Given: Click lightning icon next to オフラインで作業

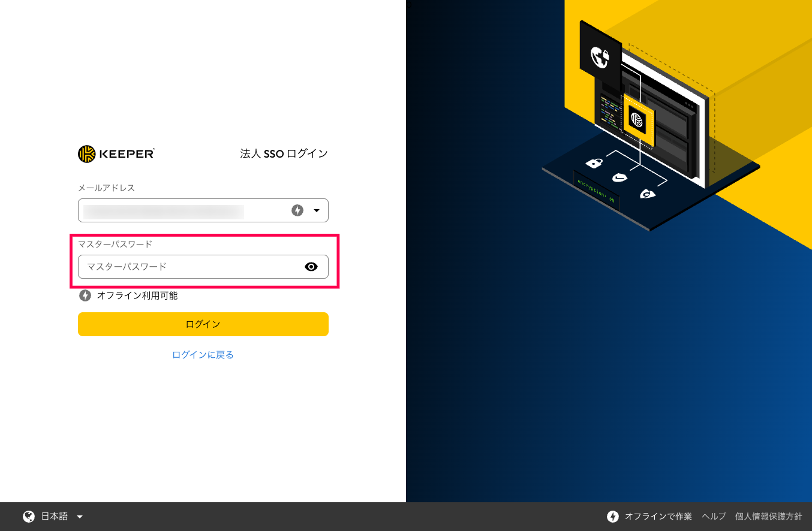Looking at the screenshot, I should tap(612, 517).
